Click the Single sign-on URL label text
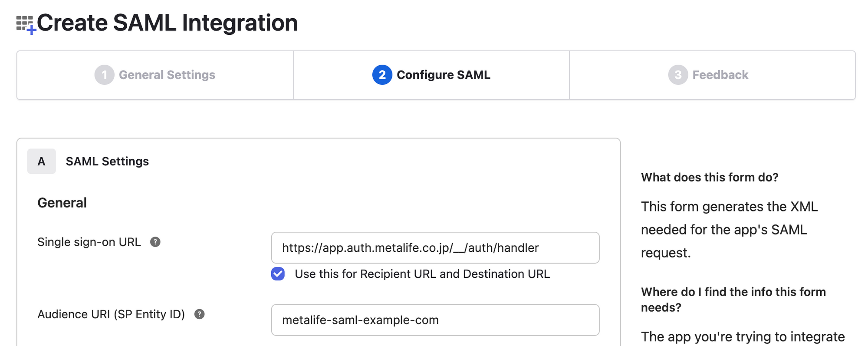The image size is (868, 346). click(x=89, y=242)
